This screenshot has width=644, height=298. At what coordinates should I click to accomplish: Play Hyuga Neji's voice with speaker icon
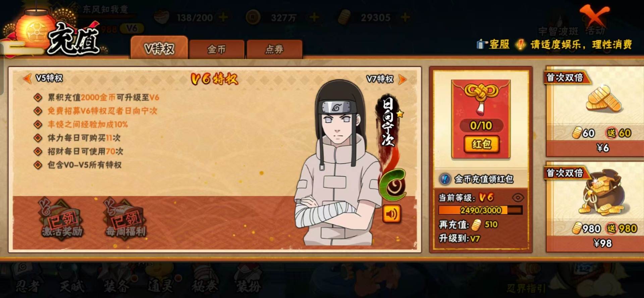(391, 214)
